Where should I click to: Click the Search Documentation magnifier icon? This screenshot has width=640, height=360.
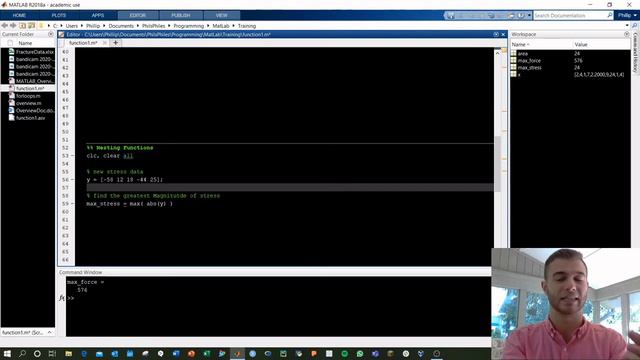610,16
